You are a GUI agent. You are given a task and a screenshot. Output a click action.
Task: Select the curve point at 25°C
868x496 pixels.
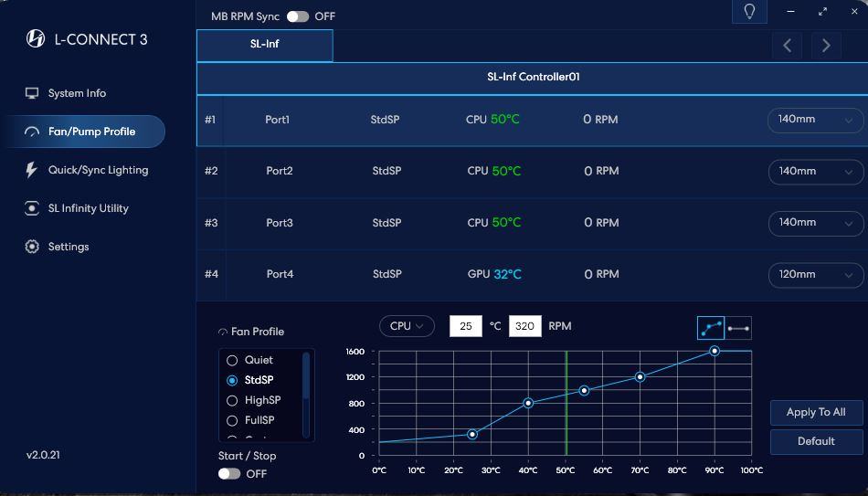click(x=472, y=435)
